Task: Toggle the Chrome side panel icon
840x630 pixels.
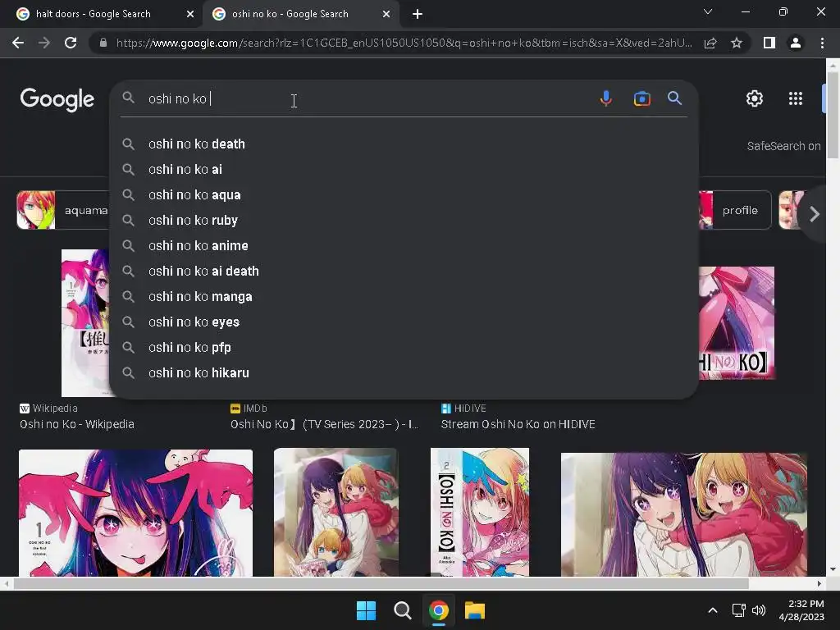Action: click(769, 43)
